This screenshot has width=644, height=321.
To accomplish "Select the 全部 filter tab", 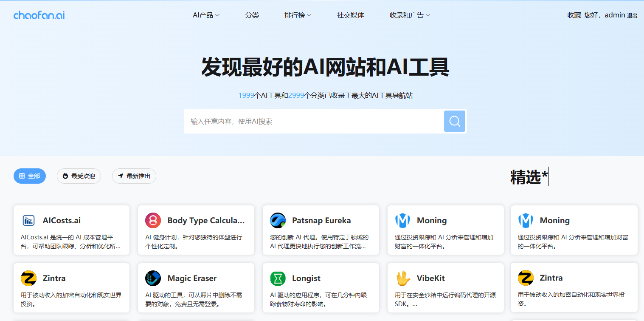I will 30,176.
